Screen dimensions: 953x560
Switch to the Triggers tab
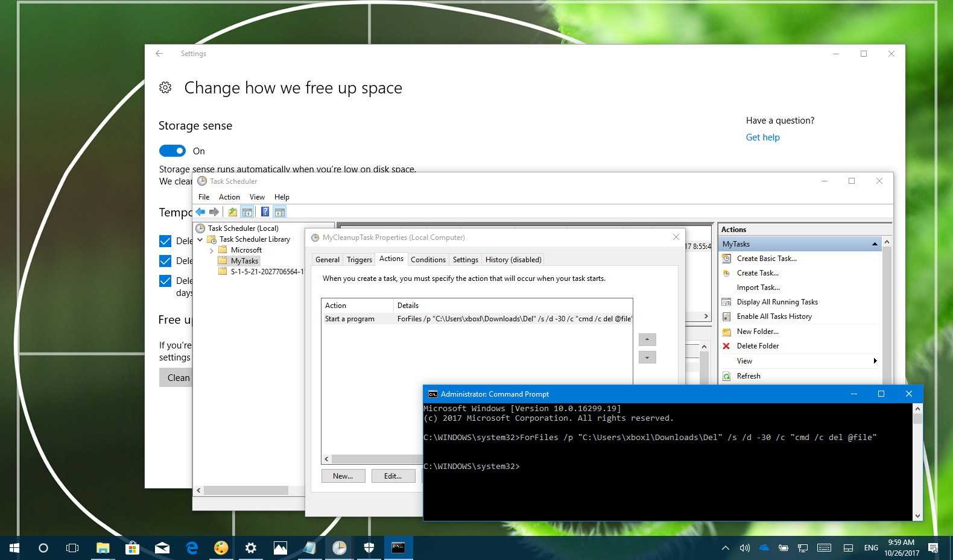(x=359, y=260)
